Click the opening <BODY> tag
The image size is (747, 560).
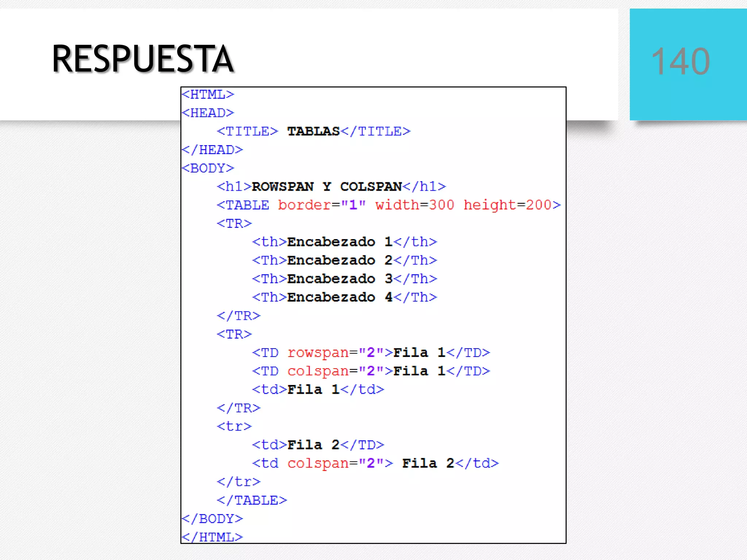click(x=208, y=168)
